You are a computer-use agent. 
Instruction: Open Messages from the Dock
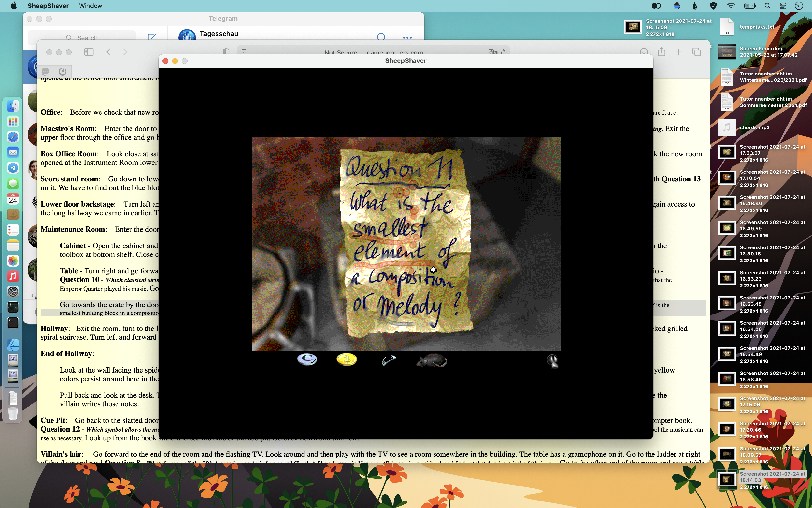click(x=13, y=183)
